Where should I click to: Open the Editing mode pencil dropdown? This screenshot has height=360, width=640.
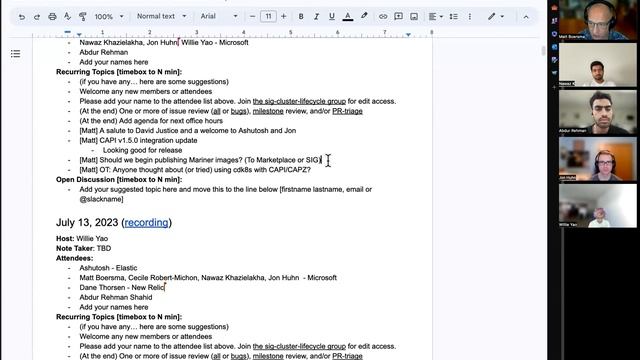click(496, 16)
